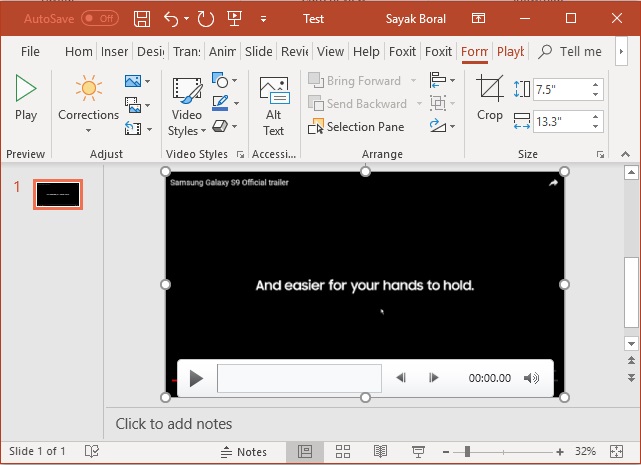Switch to the Playback tab
This screenshot has height=465, width=641.
click(x=511, y=52)
